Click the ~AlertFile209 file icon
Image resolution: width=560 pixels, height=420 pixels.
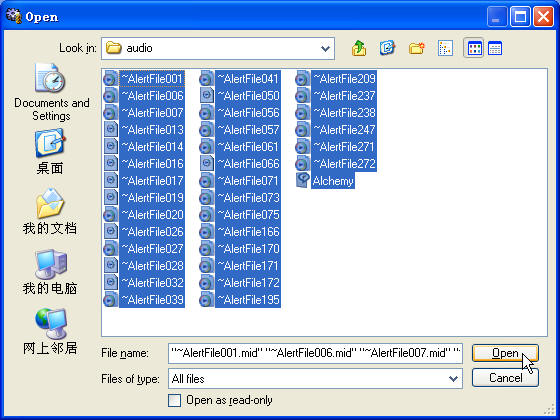click(x=302, y=79)
